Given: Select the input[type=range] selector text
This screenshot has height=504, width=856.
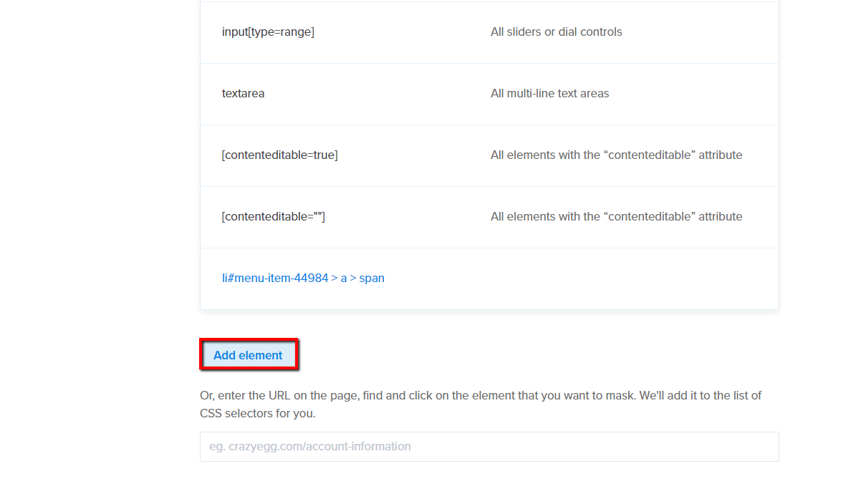Looking at the screenshot, I should pyautogui.click(x=268, y=32).
